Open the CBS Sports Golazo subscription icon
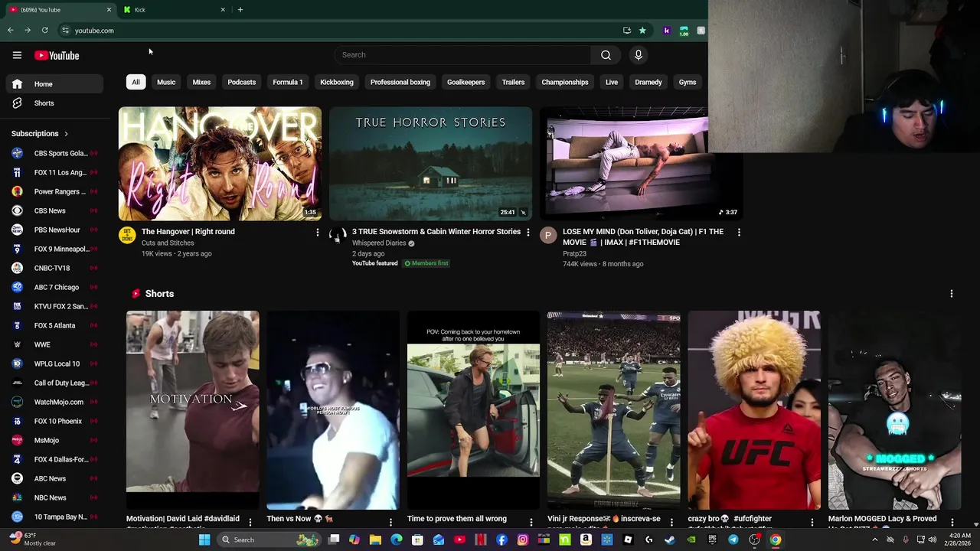 click(x=17, y=153)
